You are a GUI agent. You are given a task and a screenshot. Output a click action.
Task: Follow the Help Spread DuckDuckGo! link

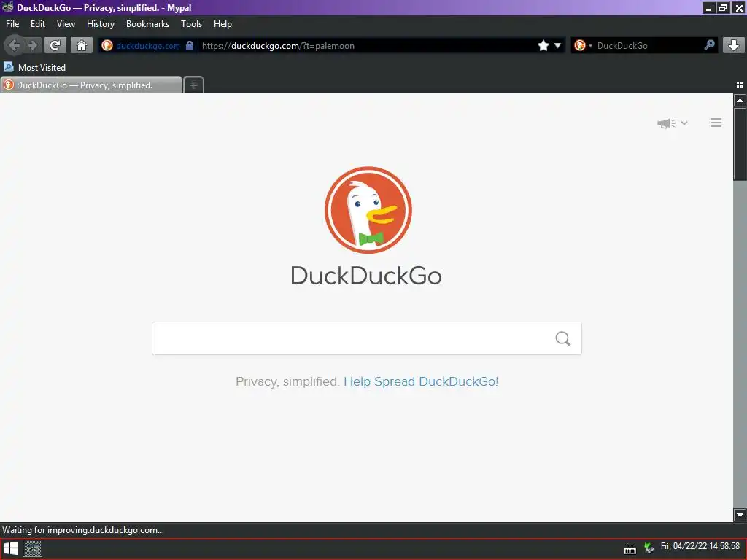tap(421, 381)
